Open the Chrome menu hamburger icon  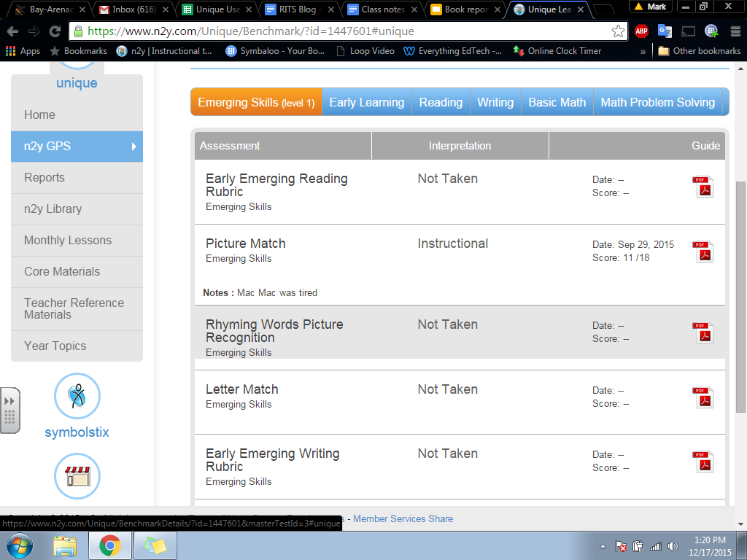(735, 31)
